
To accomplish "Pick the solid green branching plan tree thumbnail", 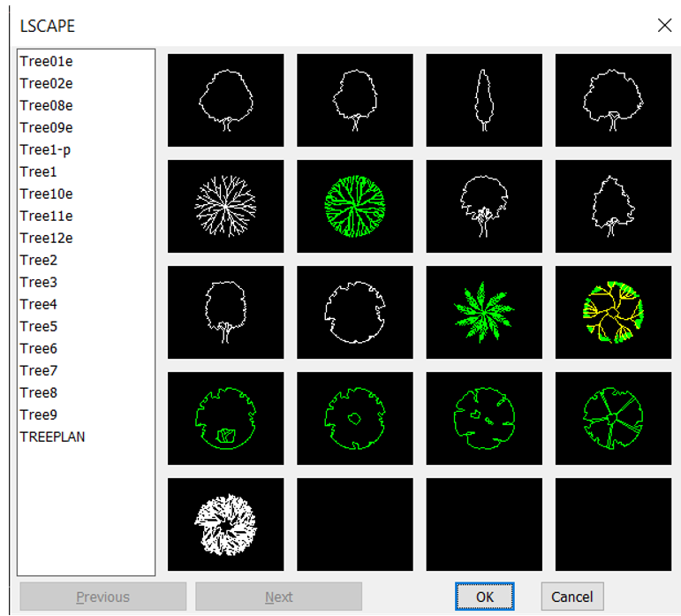I will pyautogui.click(x=355, y=206).
